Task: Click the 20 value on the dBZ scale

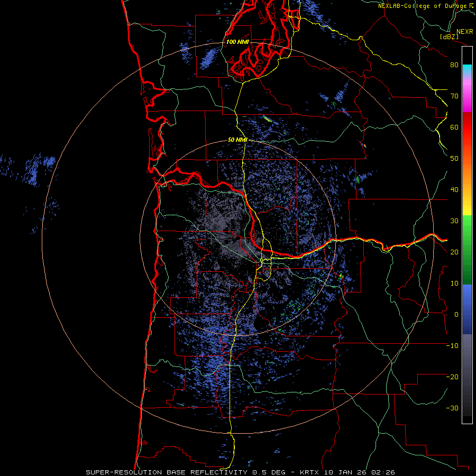Action: tap(454, 252)
